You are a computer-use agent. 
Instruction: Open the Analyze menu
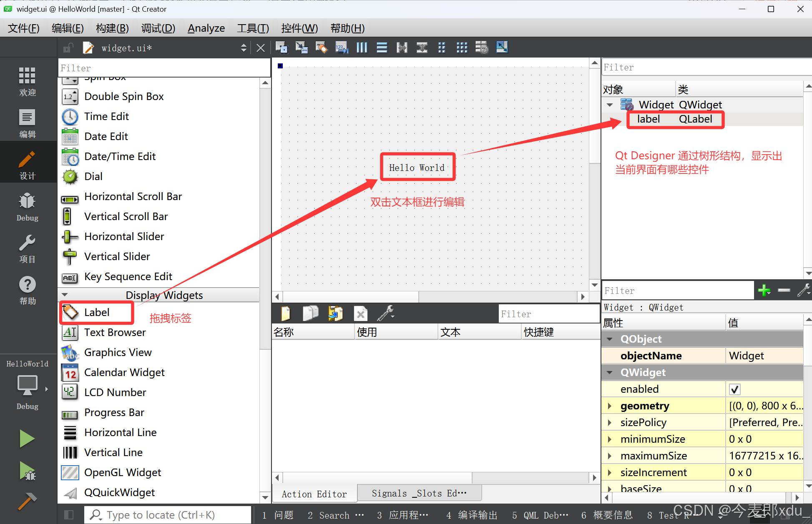[x=206, y=28]
